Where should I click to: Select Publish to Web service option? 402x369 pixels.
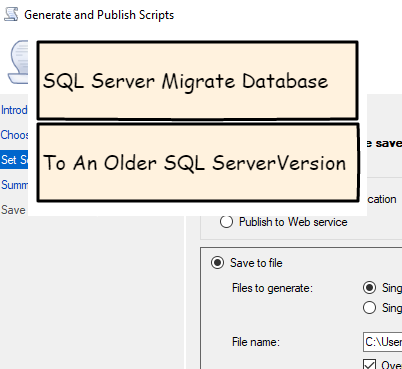tap(226, 222)
